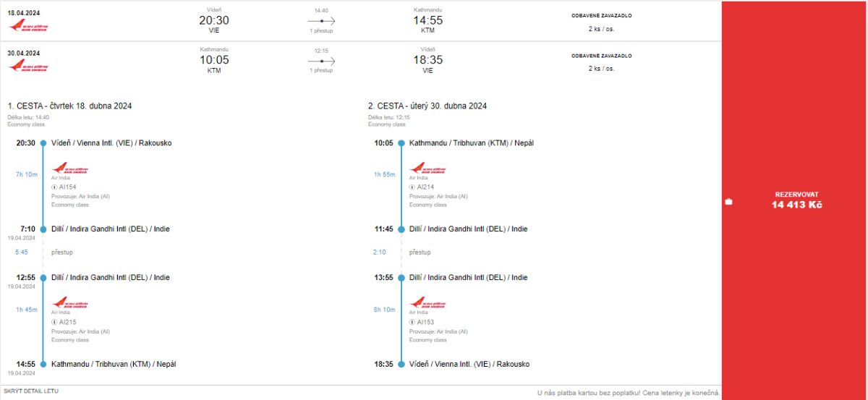Click the '2. CESTA - úterý 30. dubna 2024' heading
The height and width of the screenshot is (400, 868).
(427, 106)
